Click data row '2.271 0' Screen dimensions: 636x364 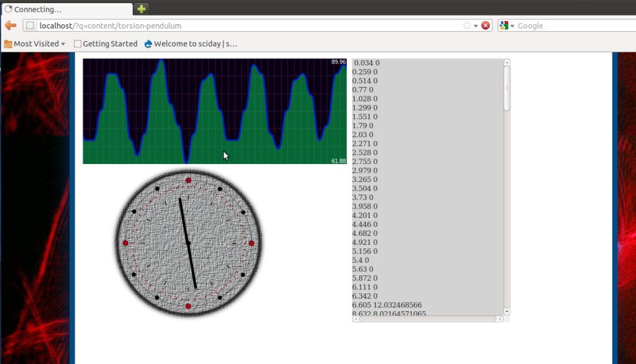click(x=365, y=143)
